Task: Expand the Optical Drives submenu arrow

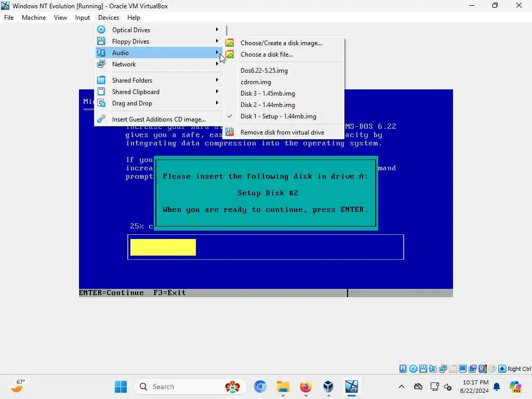Action: (x=217, y=30)
